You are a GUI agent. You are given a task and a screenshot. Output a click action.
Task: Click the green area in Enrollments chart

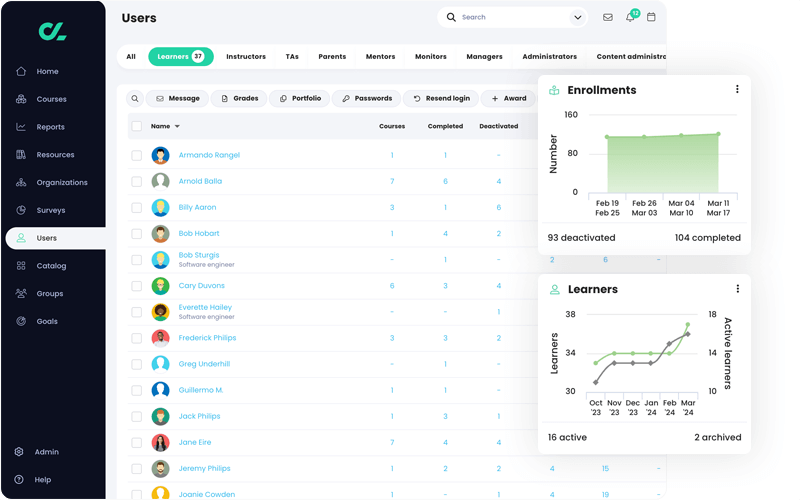(662, 165)
